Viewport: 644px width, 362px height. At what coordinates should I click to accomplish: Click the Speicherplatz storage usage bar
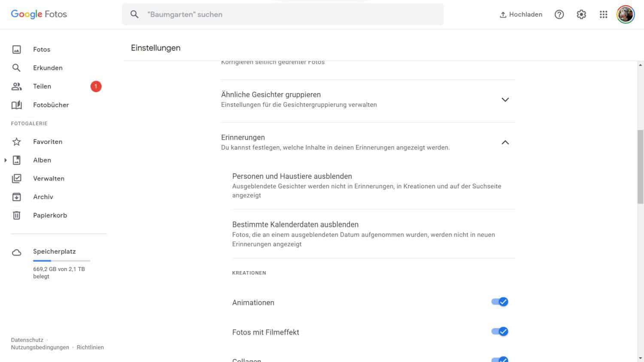click(x=61, y=260)
